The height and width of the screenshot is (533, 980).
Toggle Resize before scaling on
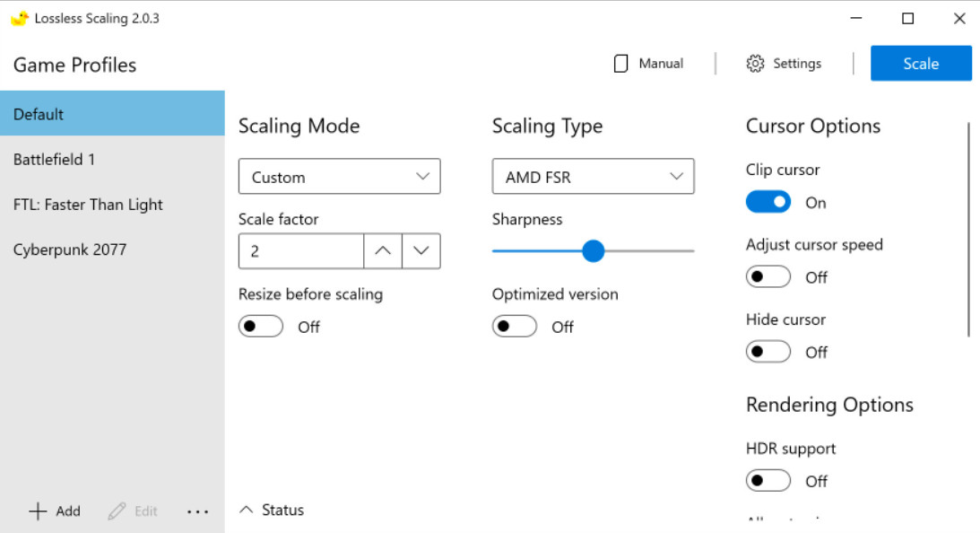pyautogui.click(x=261, y=327)
